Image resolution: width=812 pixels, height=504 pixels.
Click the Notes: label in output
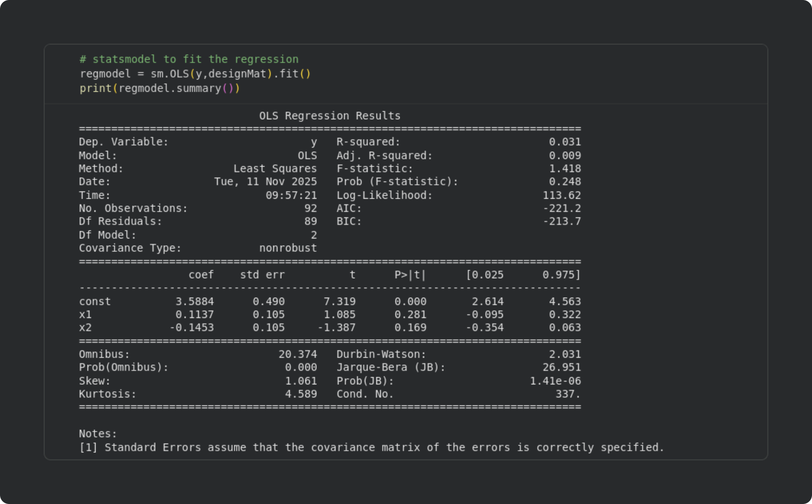pyautogui.click(x=98, y=434)
